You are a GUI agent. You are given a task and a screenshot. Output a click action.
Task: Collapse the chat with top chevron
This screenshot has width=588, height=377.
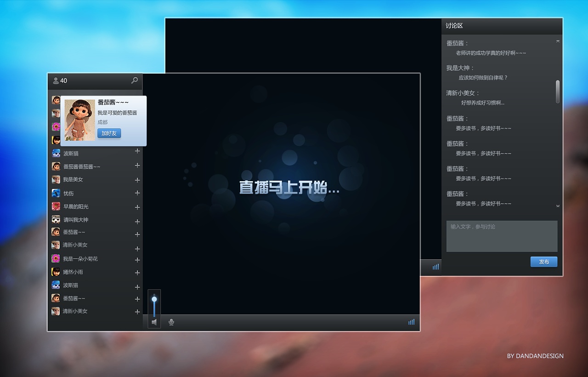[x=558, y=40]
